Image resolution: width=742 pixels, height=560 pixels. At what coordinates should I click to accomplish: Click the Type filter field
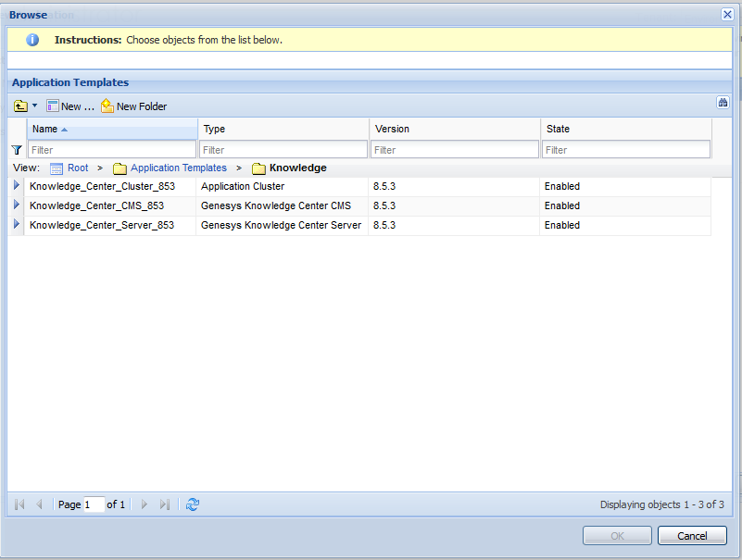tap(283, 149)
